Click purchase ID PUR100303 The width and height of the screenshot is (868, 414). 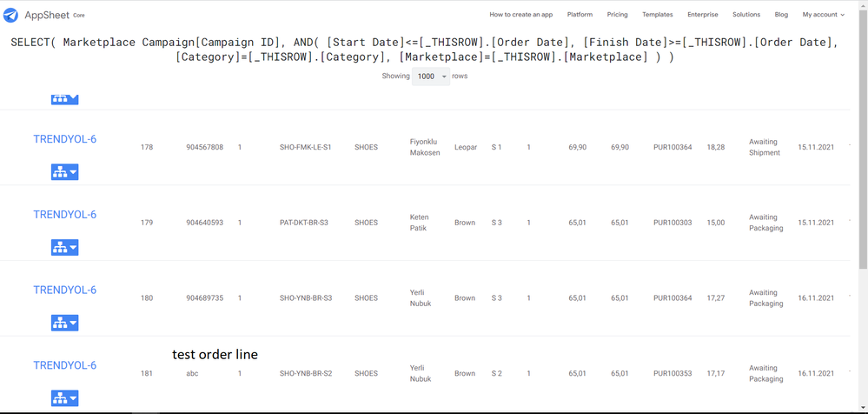point(673,223)
